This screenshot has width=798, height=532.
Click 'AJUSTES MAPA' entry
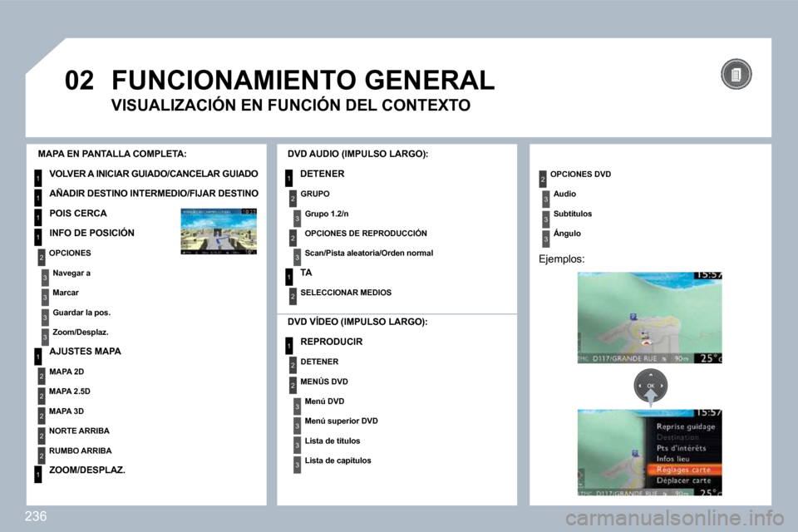tap(85, 352)
